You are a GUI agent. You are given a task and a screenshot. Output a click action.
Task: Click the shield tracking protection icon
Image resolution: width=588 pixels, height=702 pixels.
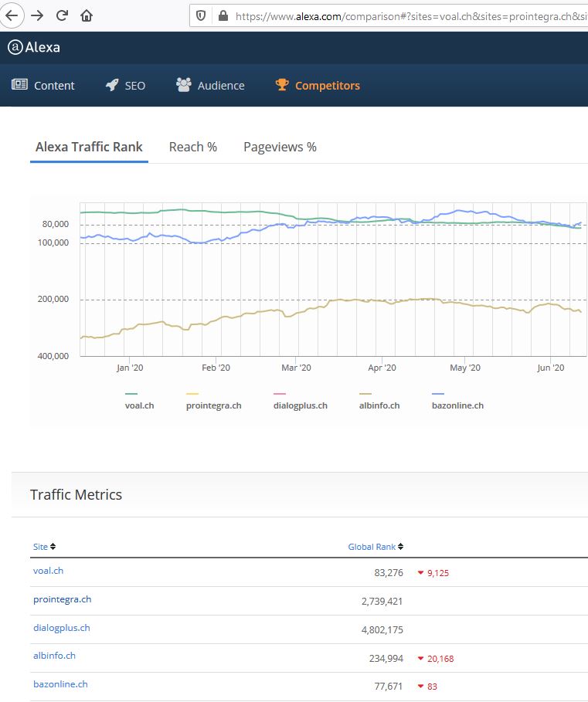point(201,15)
